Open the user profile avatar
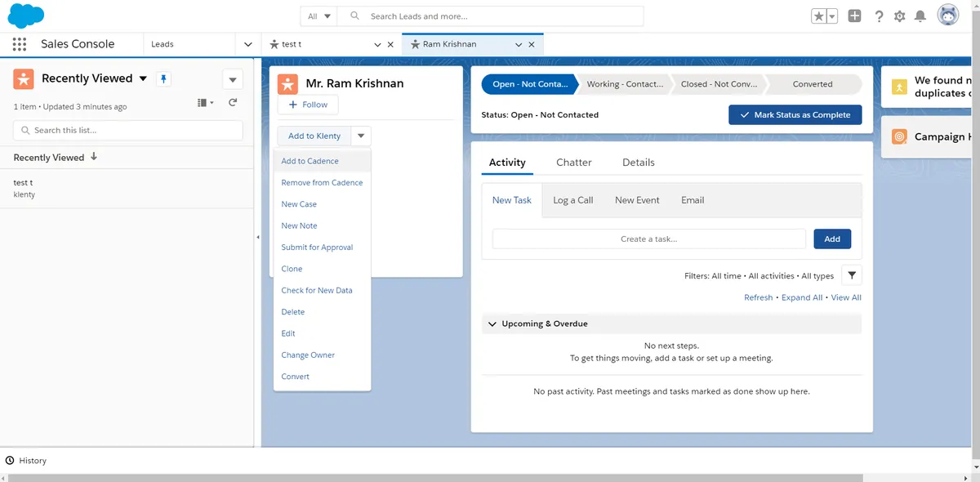The width and height of the screenshot is (980, 482). click(x=947, y=16)
